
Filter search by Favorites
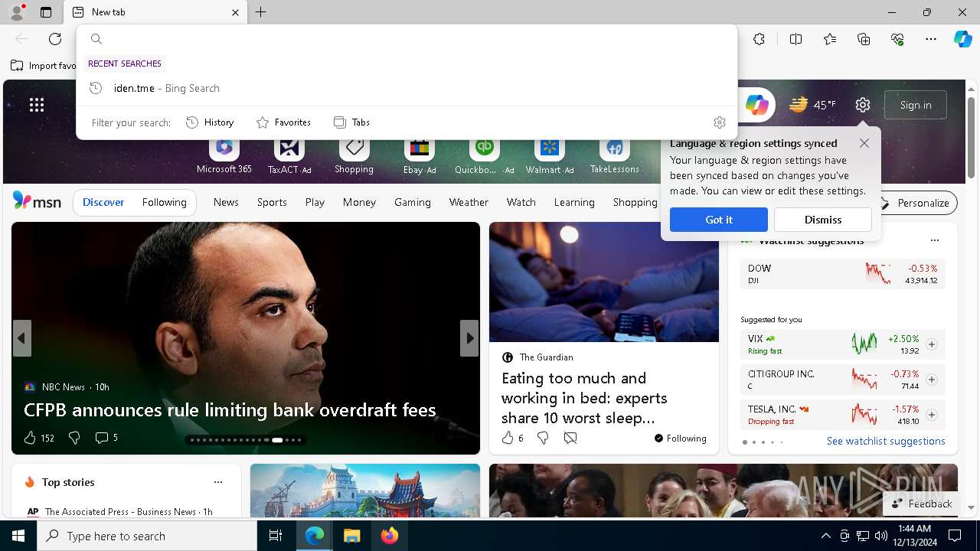pyautogui.click(x=283, y=122)
